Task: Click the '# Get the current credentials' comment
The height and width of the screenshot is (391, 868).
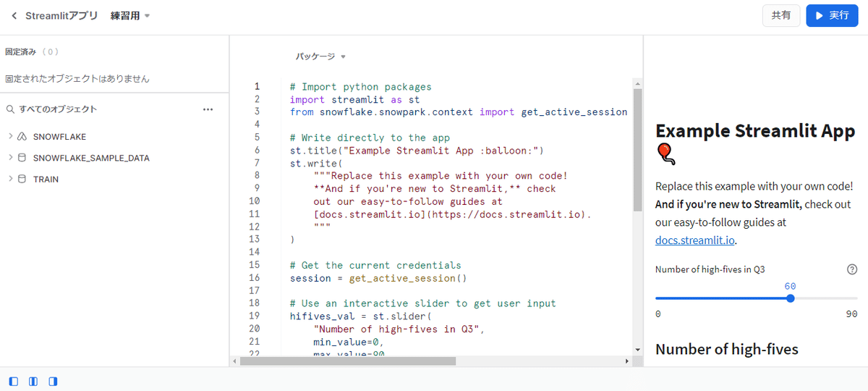Action: point(375,265)
